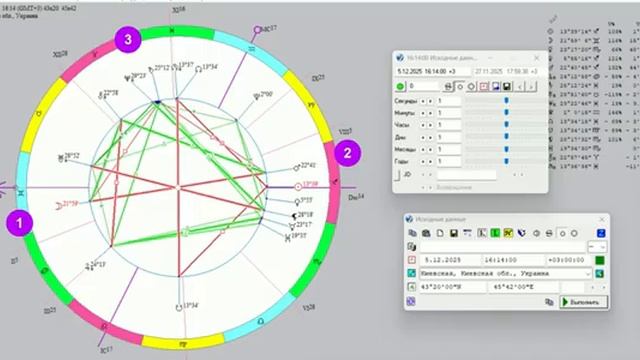
Task: Click the teal map icon beside place field
Action: (411, 273)
